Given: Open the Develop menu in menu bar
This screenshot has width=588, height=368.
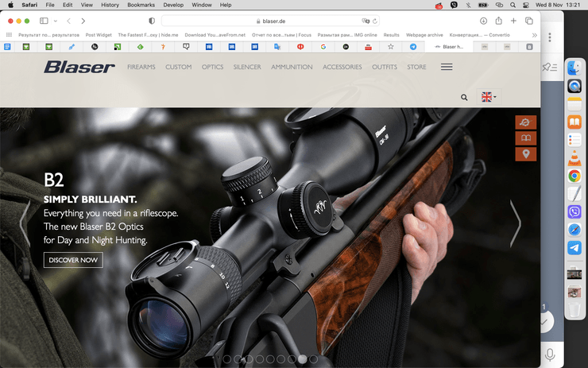Looking at the screenshot, I should coord(173,5).
